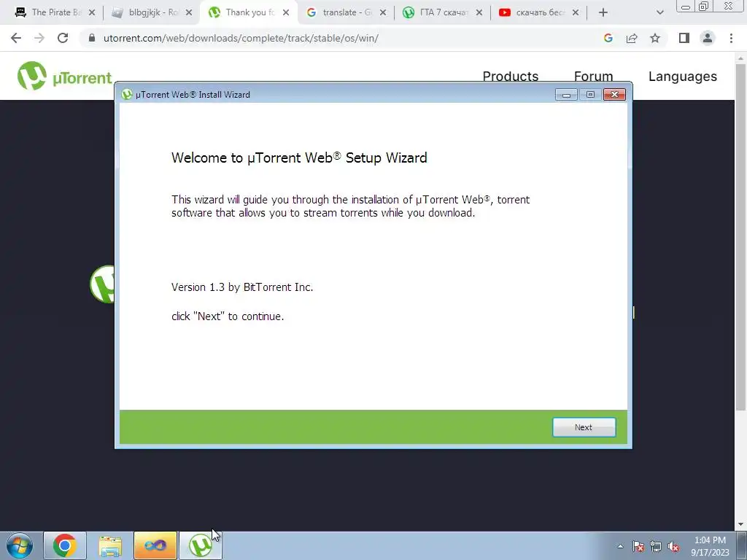Open the clock showing 1:04 PM
Image resolution: width=747 pixels, height=560 pixels.
(x=710, y=546)
